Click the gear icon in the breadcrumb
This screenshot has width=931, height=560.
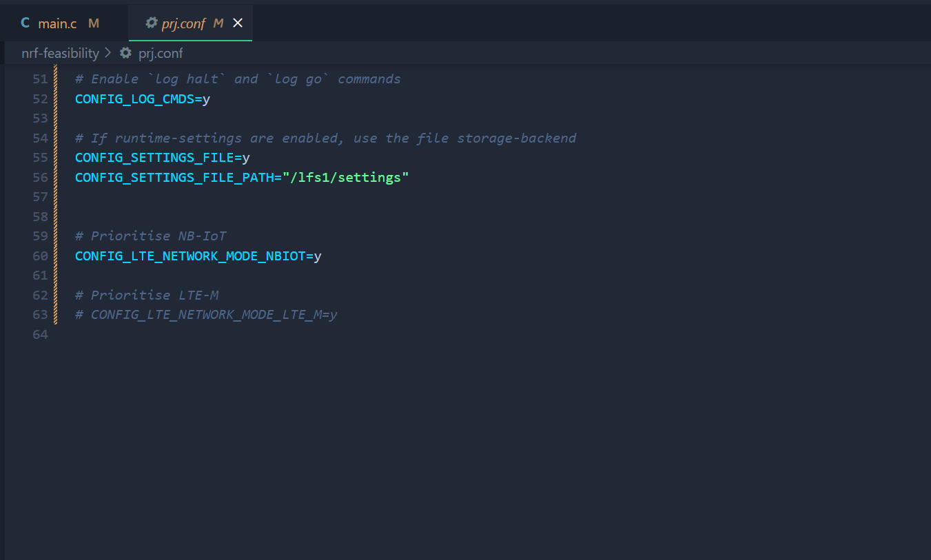point(125,52)
